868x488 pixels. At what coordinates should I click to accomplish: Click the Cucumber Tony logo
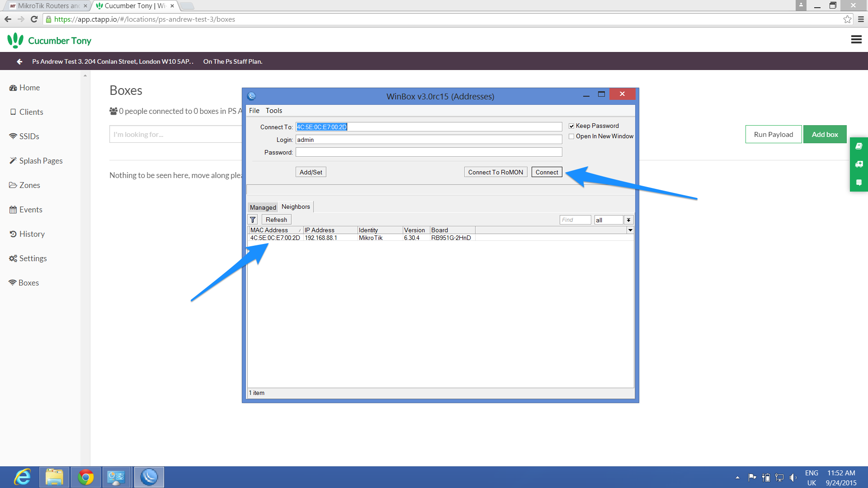pyautogui.click(x=49, y=40)
